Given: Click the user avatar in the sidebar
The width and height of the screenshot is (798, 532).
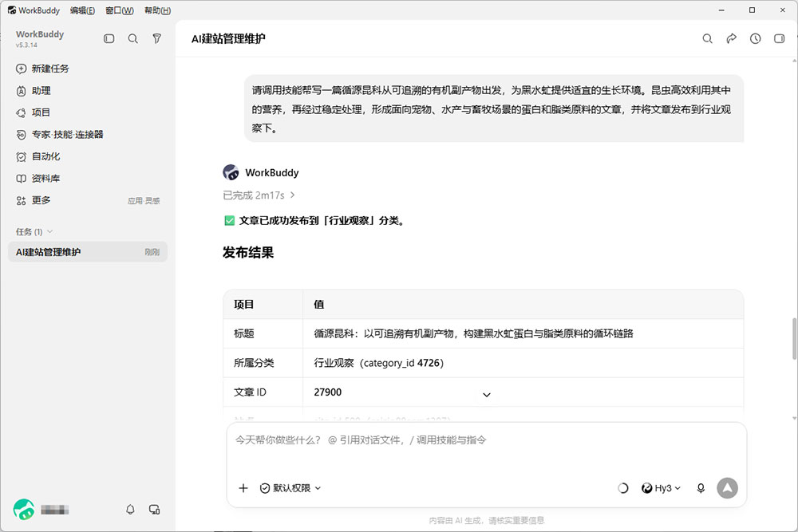Looking at the screenshot, I should tap(24, 510).
